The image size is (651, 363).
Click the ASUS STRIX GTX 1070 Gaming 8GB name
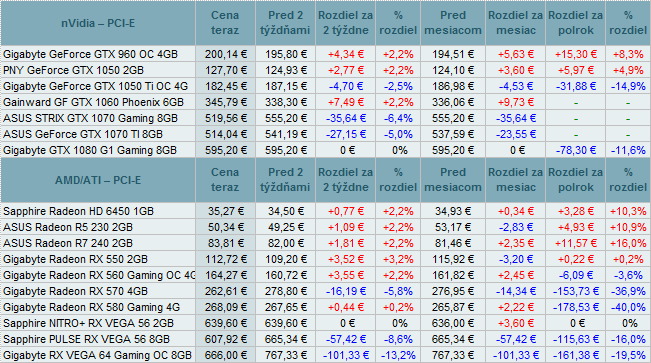(91, 118)
